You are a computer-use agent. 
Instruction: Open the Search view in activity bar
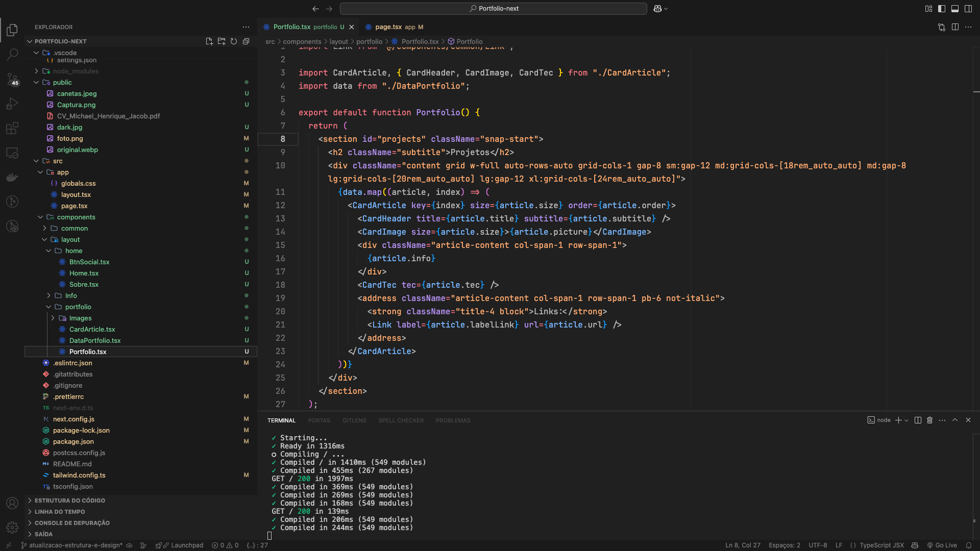point(12,54)
